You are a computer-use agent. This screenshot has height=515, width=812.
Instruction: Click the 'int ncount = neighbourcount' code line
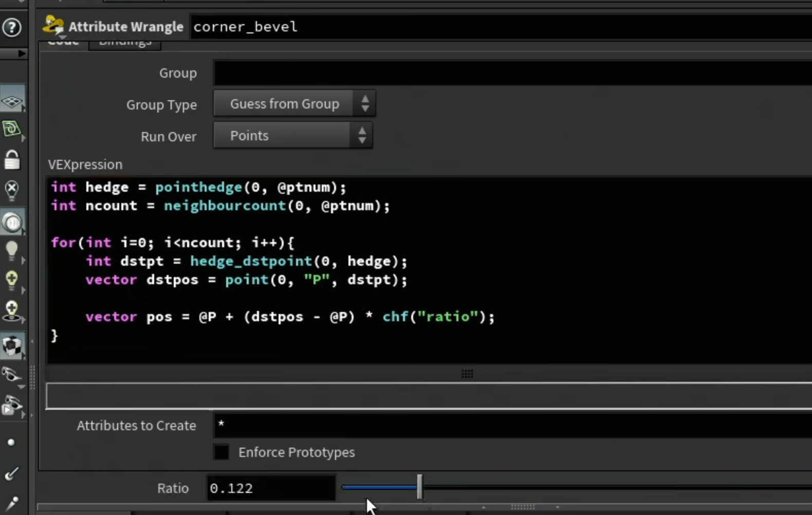[220, 206]
